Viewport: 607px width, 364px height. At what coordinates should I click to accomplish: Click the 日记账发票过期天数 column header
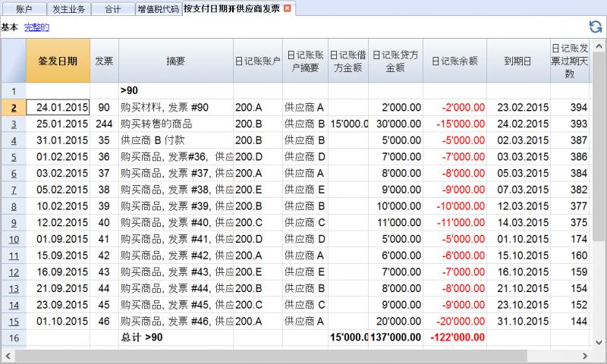coord(570,61)
